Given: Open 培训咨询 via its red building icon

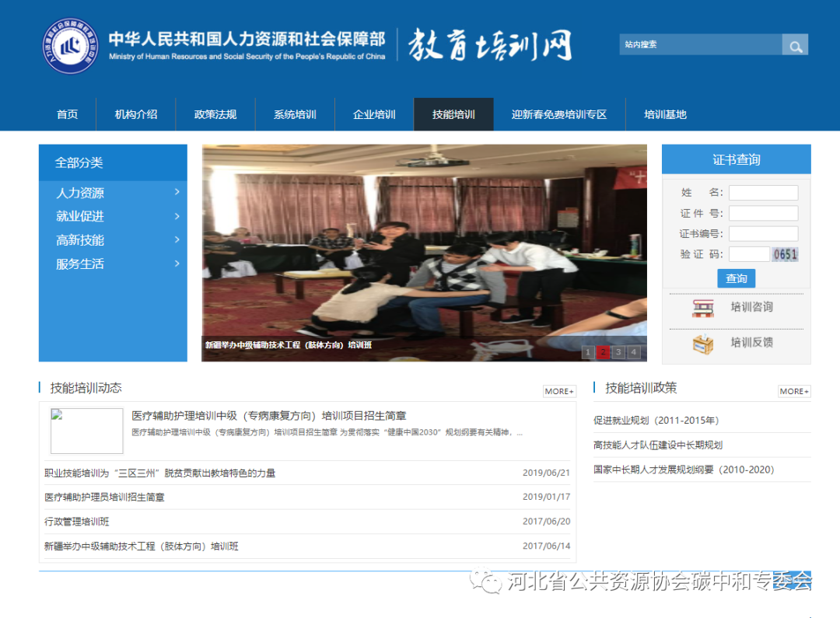Looking at the screenshot, I should (x=702, y=307).
